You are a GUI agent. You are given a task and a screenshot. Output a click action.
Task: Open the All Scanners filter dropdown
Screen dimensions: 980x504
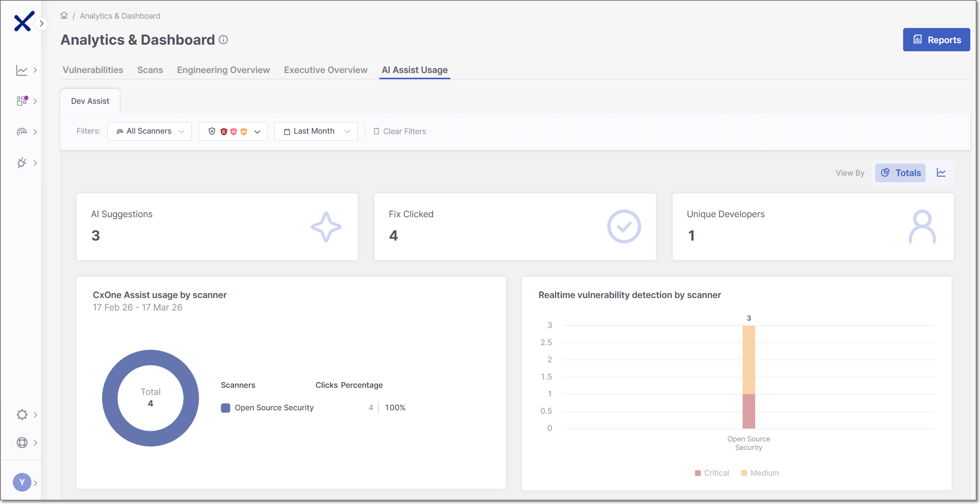(x=150, y=131)
